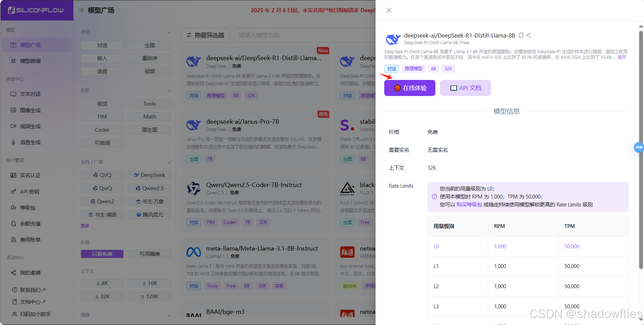Click the L0 usage level cell
This screenshot has width=644, height=325.
[458, 246]
